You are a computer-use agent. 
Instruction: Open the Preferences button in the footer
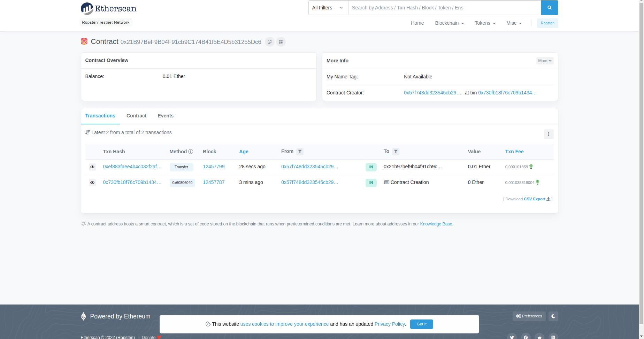coord(529,316)
